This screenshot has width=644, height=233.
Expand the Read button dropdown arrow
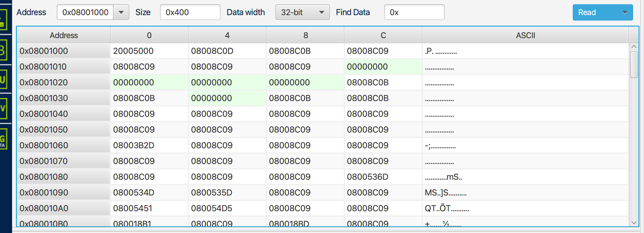(x=625, y=12)
